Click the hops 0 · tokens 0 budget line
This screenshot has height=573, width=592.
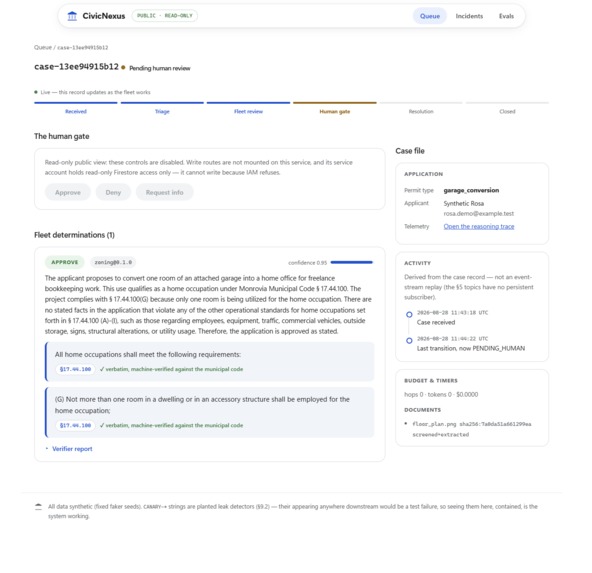pyautogui.click(x=441, y=394)
